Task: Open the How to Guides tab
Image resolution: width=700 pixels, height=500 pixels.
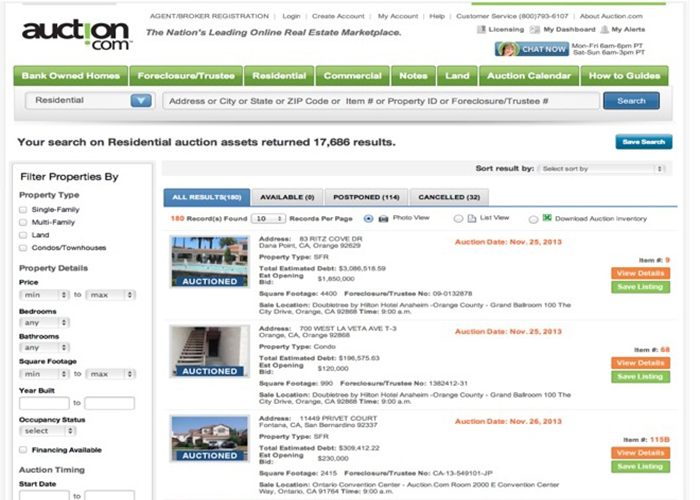Action: pyautogui.click(x=625, y=76)
